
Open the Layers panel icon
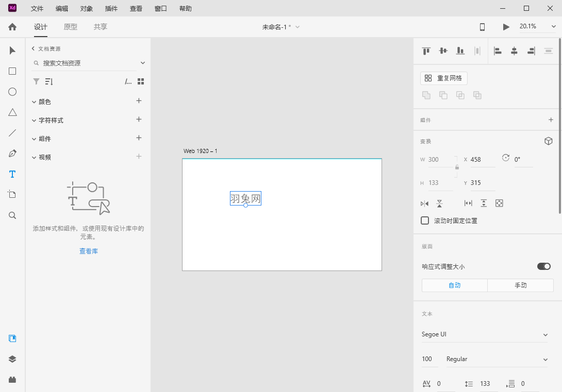click(x=12, y=359)
